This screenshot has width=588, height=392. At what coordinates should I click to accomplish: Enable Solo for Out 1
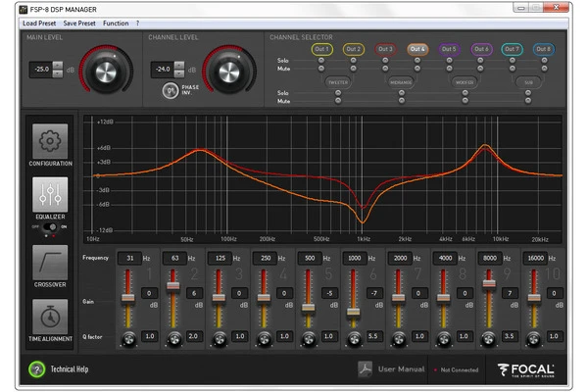321,61
